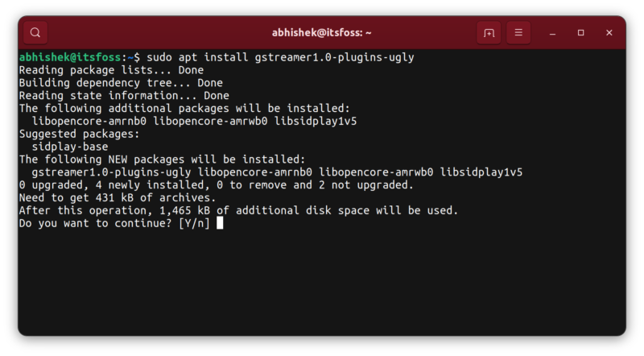Open the terminal search icon
Image resolution: width=644 pixels, height=356 pixels.
point(35,33)
